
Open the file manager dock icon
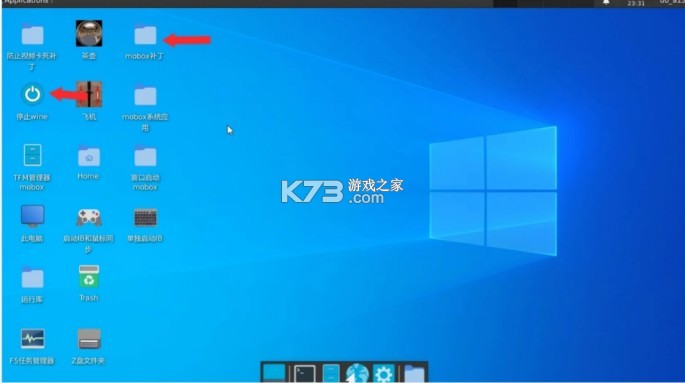[331, 374]
